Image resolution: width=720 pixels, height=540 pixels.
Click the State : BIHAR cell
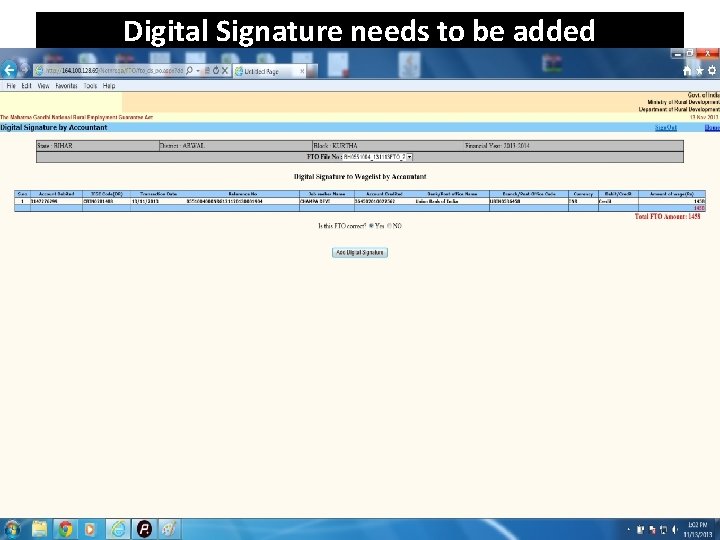point(97,146)
